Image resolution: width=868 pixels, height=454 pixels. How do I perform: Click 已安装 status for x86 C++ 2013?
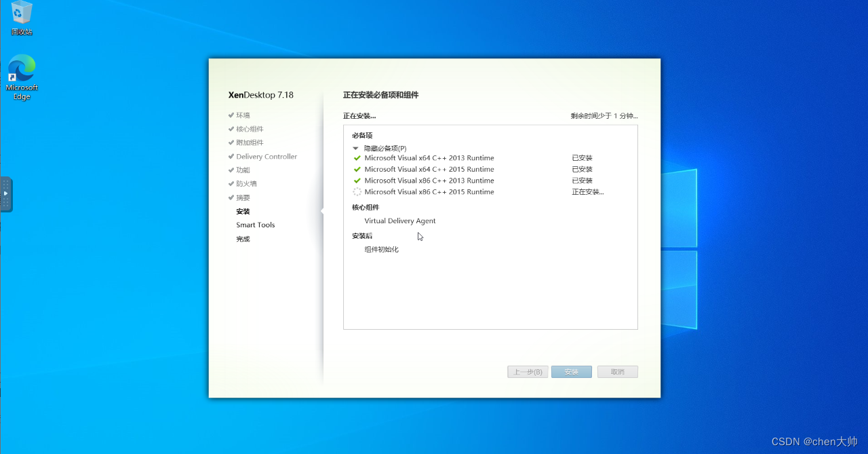(583, 181)
